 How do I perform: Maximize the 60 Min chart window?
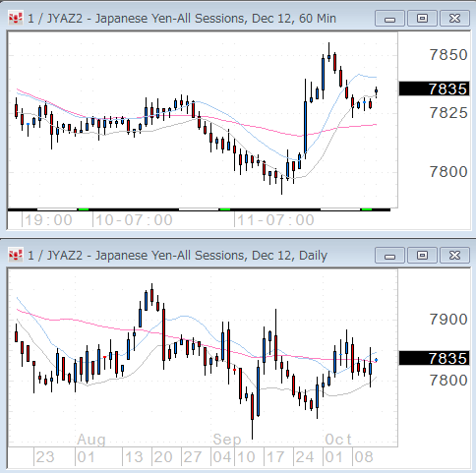click(x=422, y=19)
